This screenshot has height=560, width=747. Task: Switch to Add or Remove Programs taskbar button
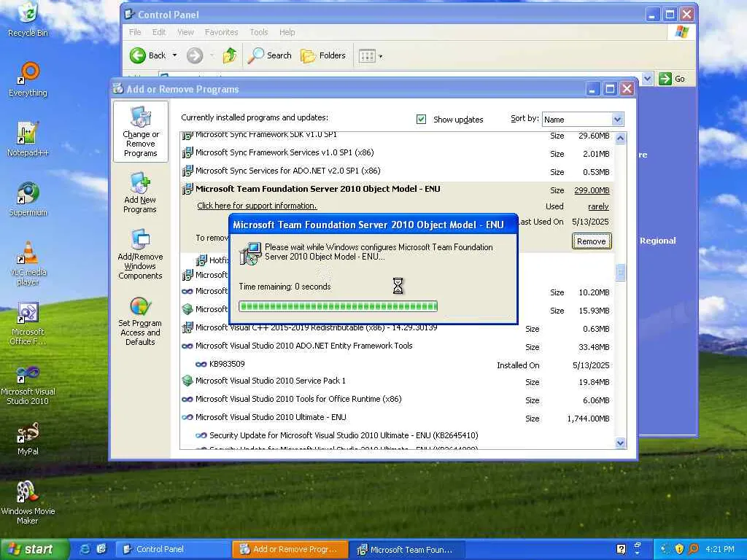[289, 549]
